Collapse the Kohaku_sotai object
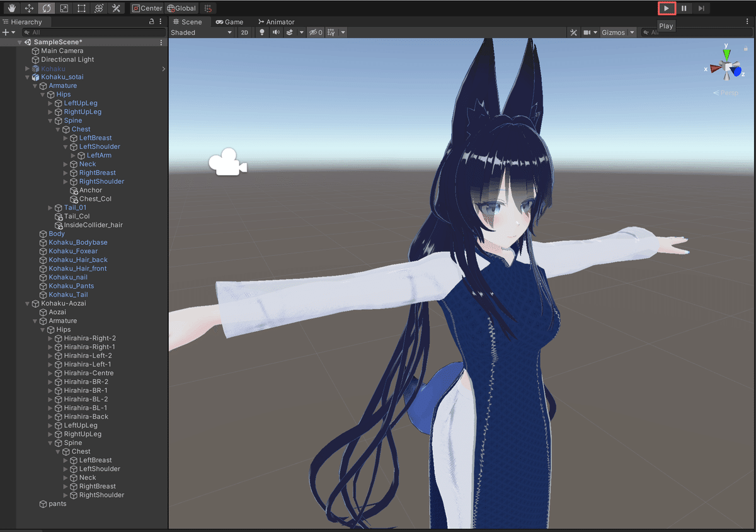The width and height of the screenshot is (756, 532). [27, 77]
